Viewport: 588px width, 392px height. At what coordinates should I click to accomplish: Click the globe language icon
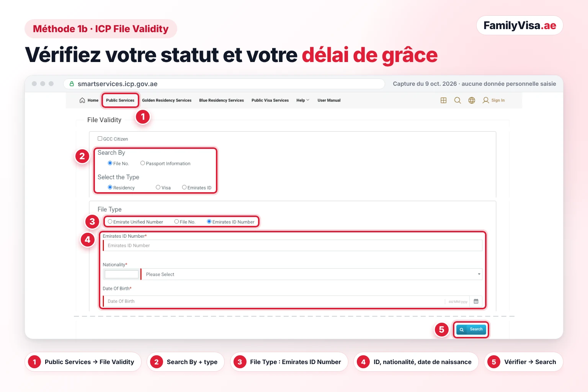point(472,100)
